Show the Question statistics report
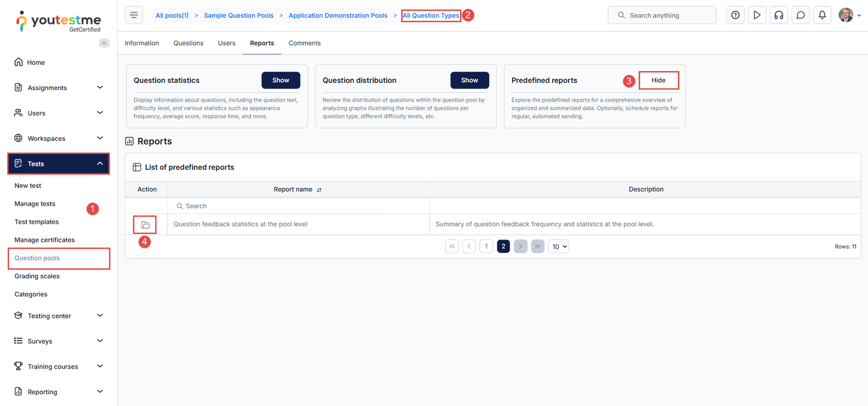Image resolution: width=868 pixels, height=406 pixels. [281, 80]
